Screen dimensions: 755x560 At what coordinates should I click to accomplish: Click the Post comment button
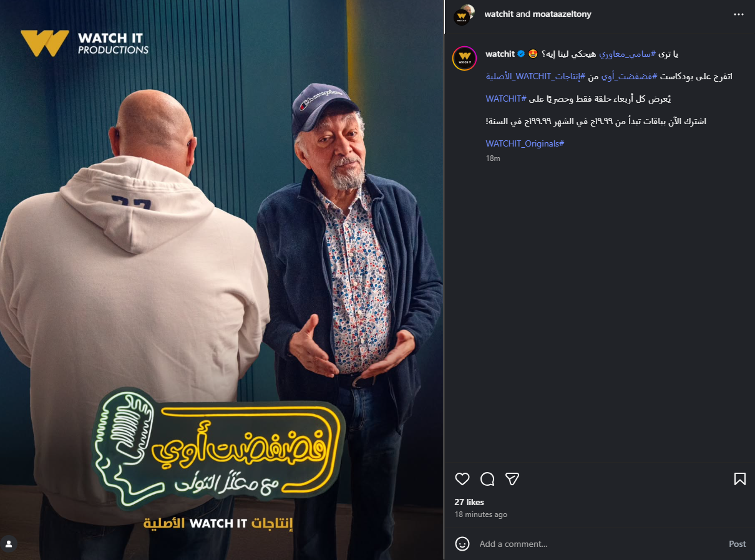(x=738, y=544)
